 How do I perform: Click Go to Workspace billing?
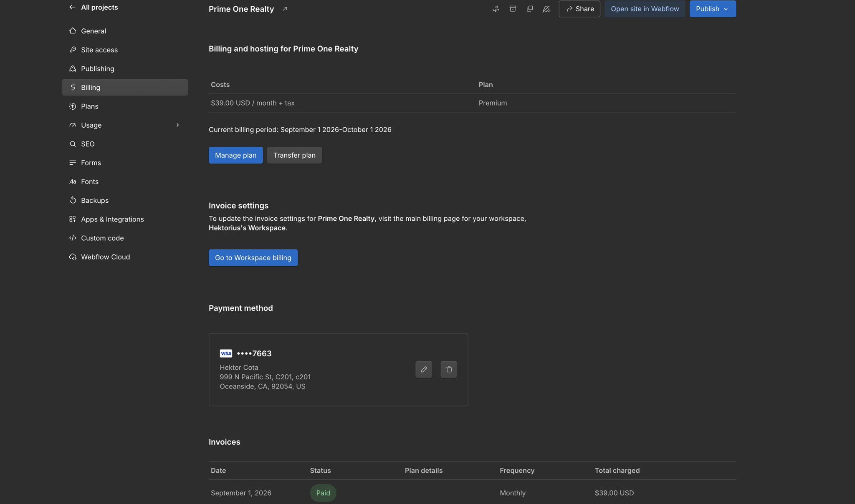click(x=253, y=258)
